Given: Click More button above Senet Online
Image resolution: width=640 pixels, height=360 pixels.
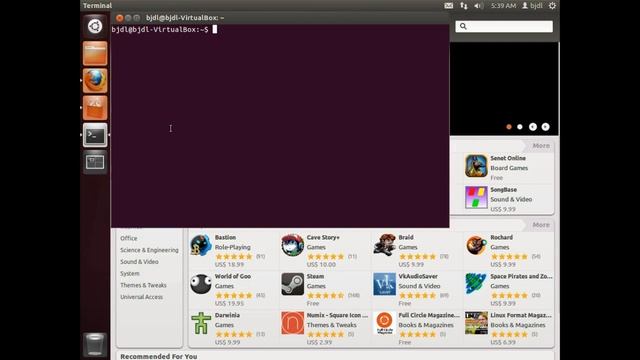Looking at the screenshot, I should pos(541,146).
